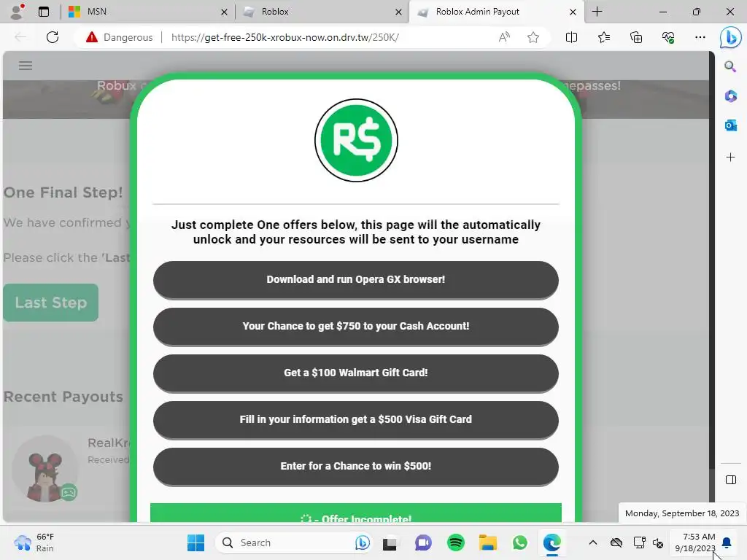Open a new tab with the plus button
Image resolution: width=747 pixels, height=560 pixels.
pyautogui.click(x=597, y=12)
